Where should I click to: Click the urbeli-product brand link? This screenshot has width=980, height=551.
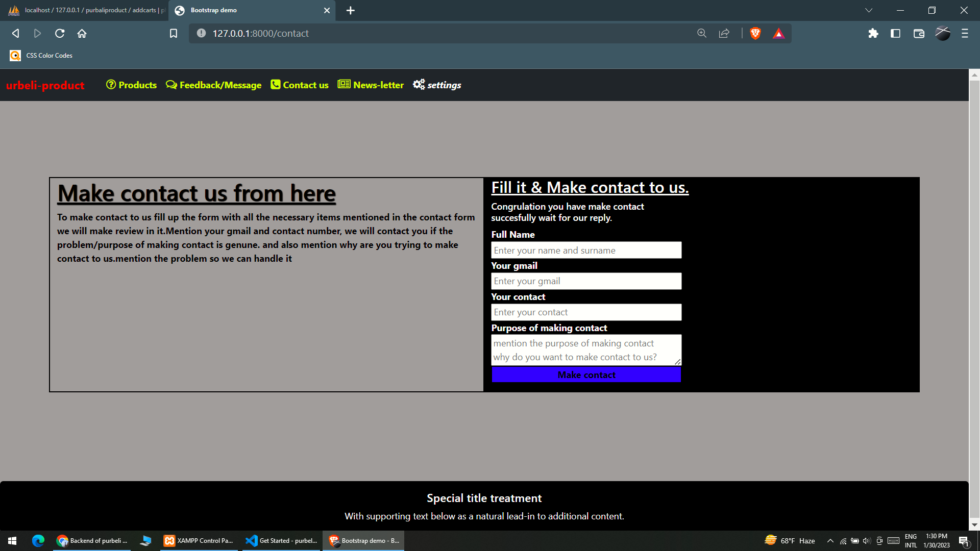coord(45,85)
